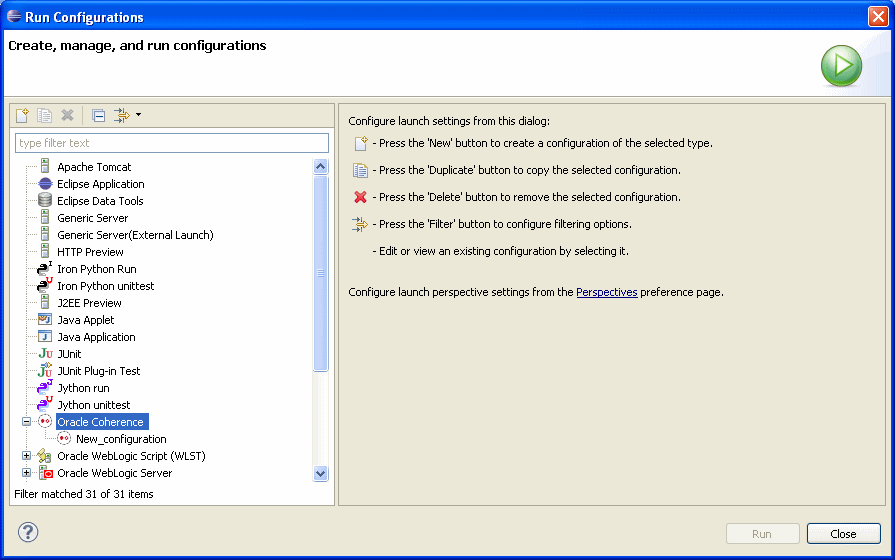Viewport: 895px width, 560px height.
Task: Select Iron Python unittest label
Action: click(106, 286)
